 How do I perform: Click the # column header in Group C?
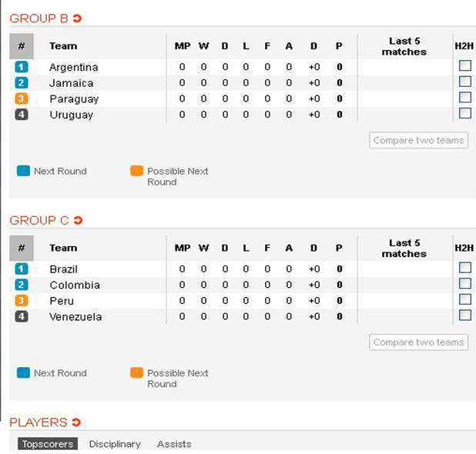point(22,248)
